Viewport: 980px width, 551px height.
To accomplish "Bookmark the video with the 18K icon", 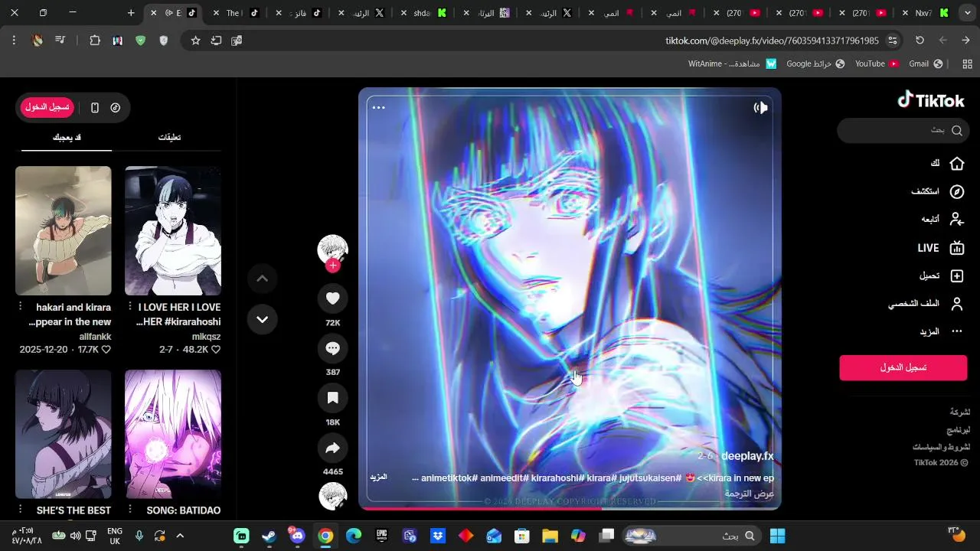I will [x=332, y=398].
